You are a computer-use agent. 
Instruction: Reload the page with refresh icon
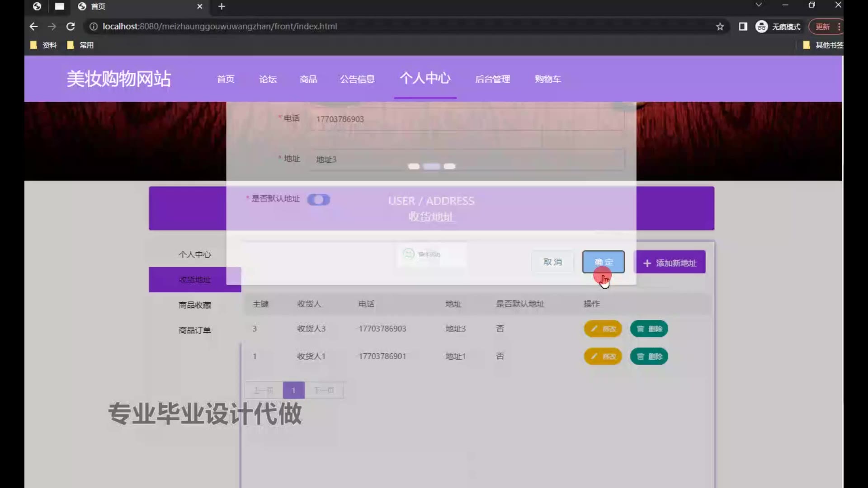[x=71, y=27]
